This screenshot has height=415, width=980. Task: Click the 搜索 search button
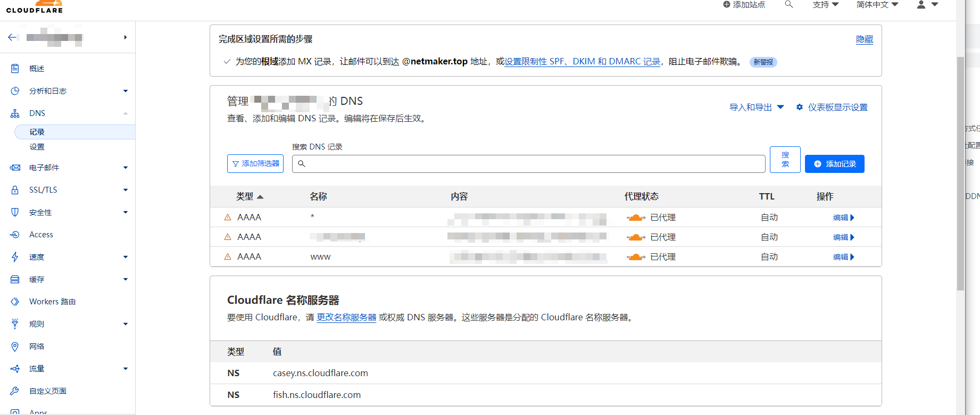click(785, 160)
